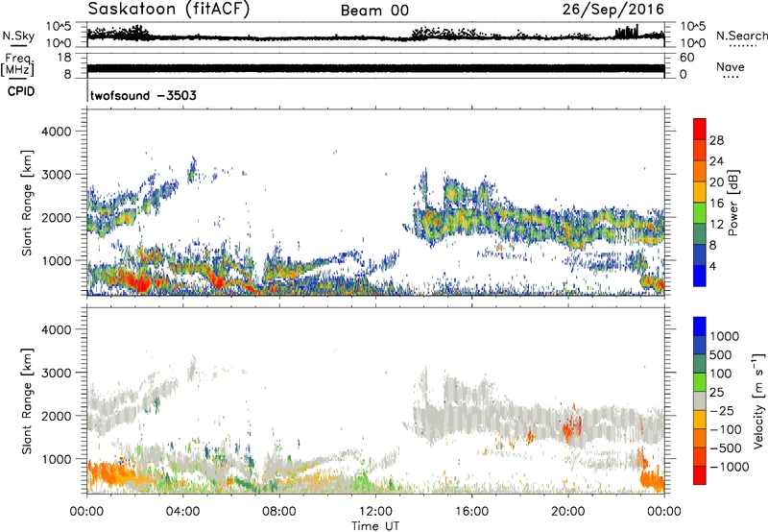
Task: Pick the light green 12–16 dB Power segment
Action: pos(700,212)
